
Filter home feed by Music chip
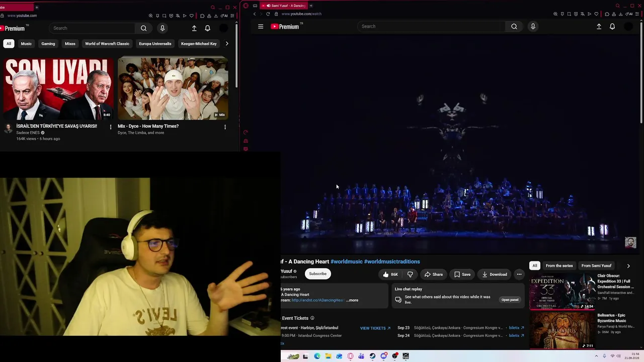26,44
